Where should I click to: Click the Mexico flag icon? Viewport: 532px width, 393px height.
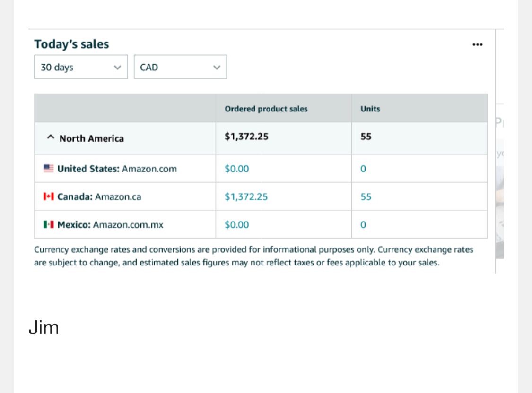[48, 224]
